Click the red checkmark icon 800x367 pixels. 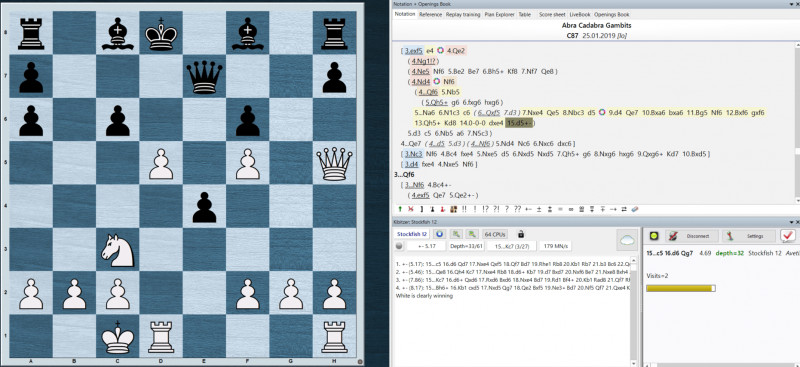788,236
